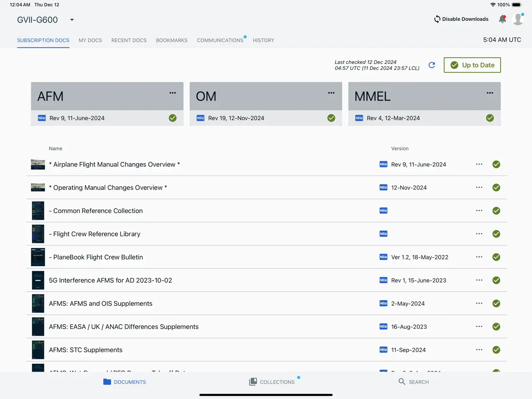Image resolution: width=532 pixels, height=399 pixels.
Task: Click NEW badge on AFM card
Action: (42, 118)
